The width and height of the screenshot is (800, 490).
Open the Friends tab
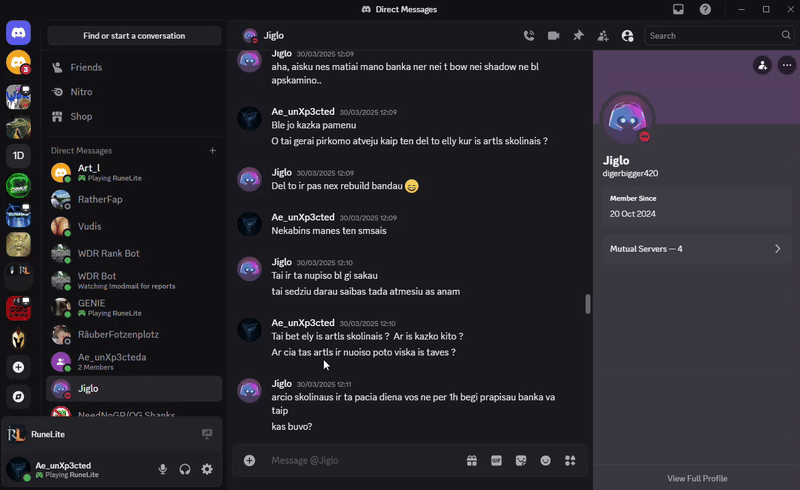pos(86,68)
